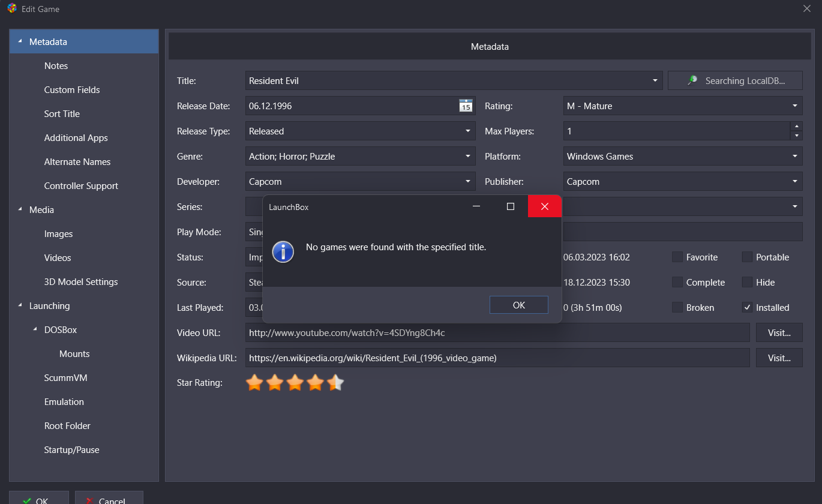Screen dimensions: 822x504
Task: Expand the Genre dropdown
Action: click(468, 156)
